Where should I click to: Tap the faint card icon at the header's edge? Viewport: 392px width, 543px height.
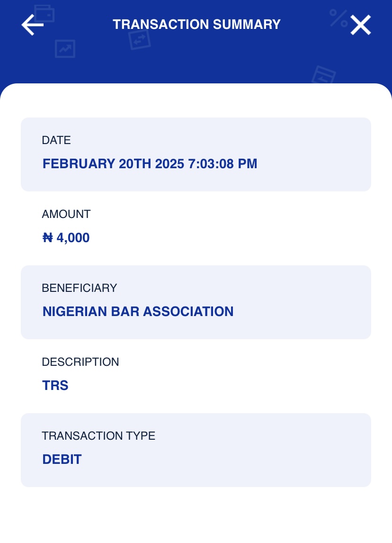(x=324, y=75)
